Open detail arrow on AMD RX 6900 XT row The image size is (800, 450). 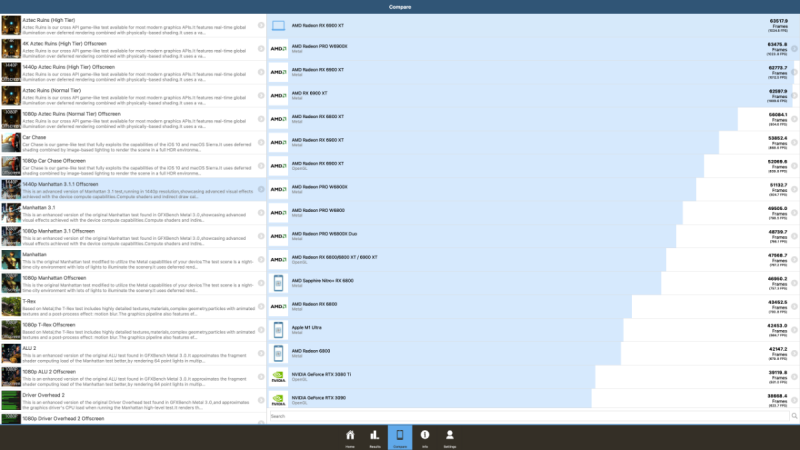(794, 96)
